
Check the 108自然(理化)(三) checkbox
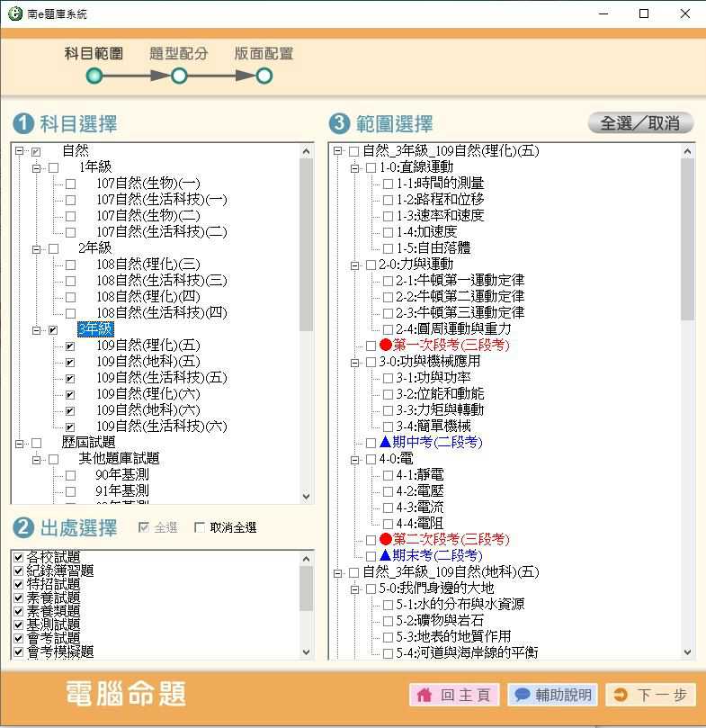pyautogui.click(x=70, y=265)
